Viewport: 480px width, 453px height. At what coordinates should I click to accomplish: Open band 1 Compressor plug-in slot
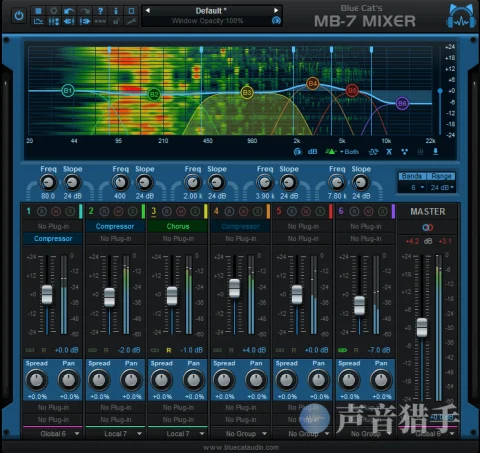53,239
